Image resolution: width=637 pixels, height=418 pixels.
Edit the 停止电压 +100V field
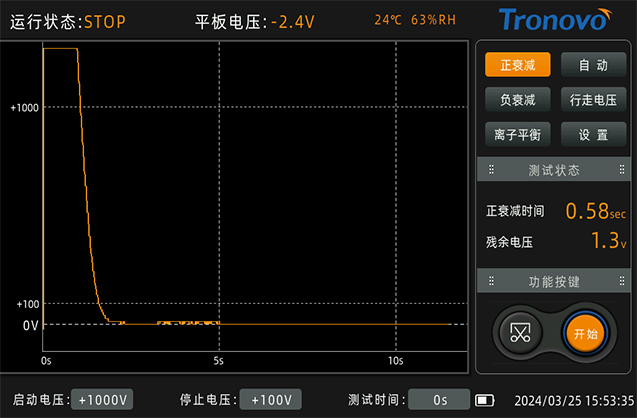click(x=271, y=400)
